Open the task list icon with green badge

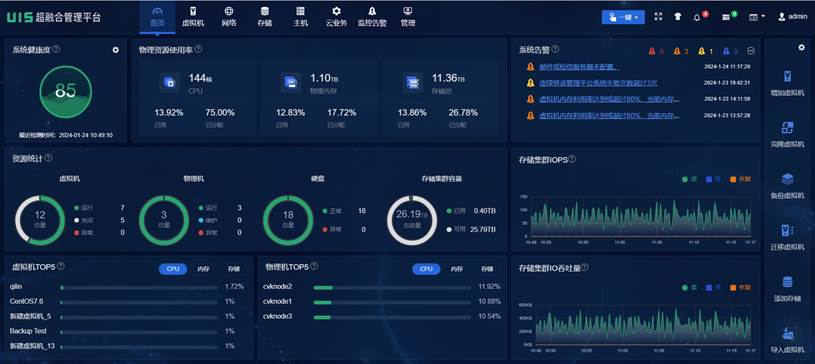point(726,17)
